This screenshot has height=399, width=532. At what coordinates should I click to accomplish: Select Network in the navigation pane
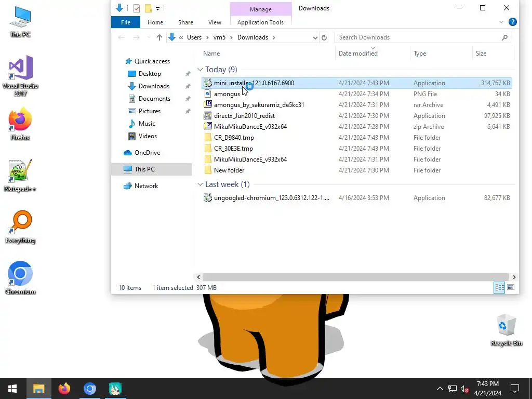tap(146, 186)
